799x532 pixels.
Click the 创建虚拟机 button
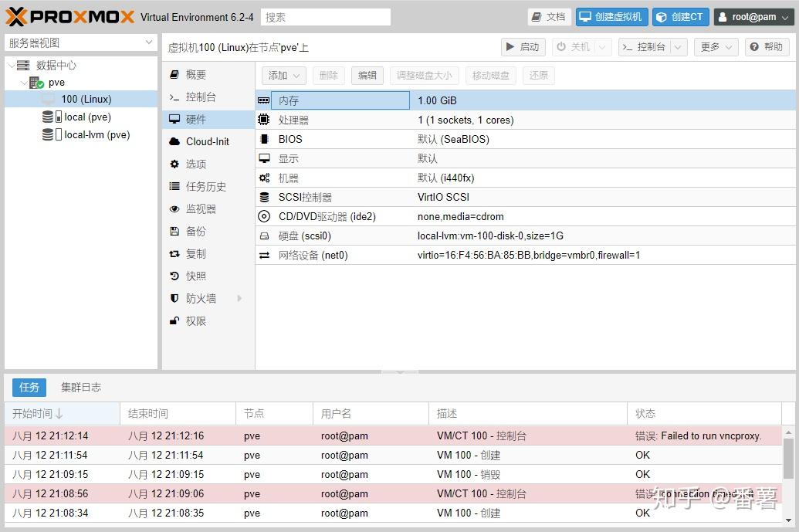click(x=612, y=17)
